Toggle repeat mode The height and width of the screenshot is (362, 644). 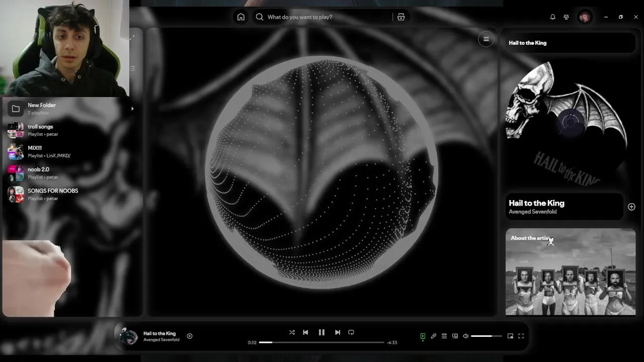(x=351, y=332)
